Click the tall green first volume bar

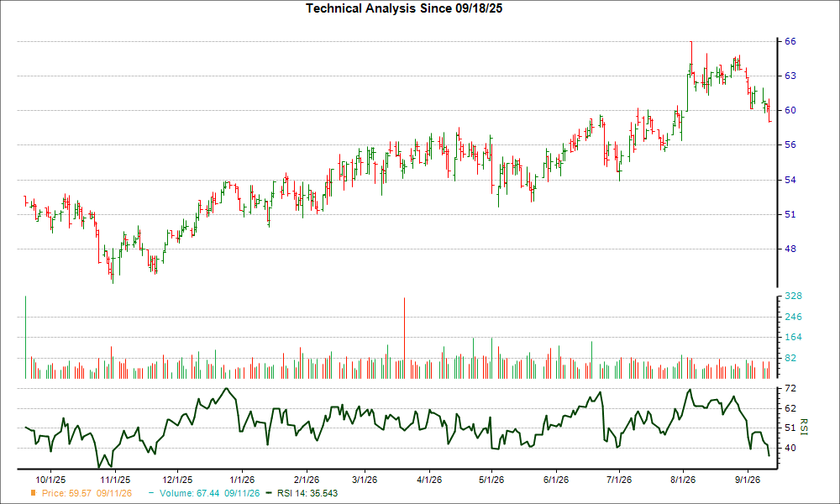(25, 337)
